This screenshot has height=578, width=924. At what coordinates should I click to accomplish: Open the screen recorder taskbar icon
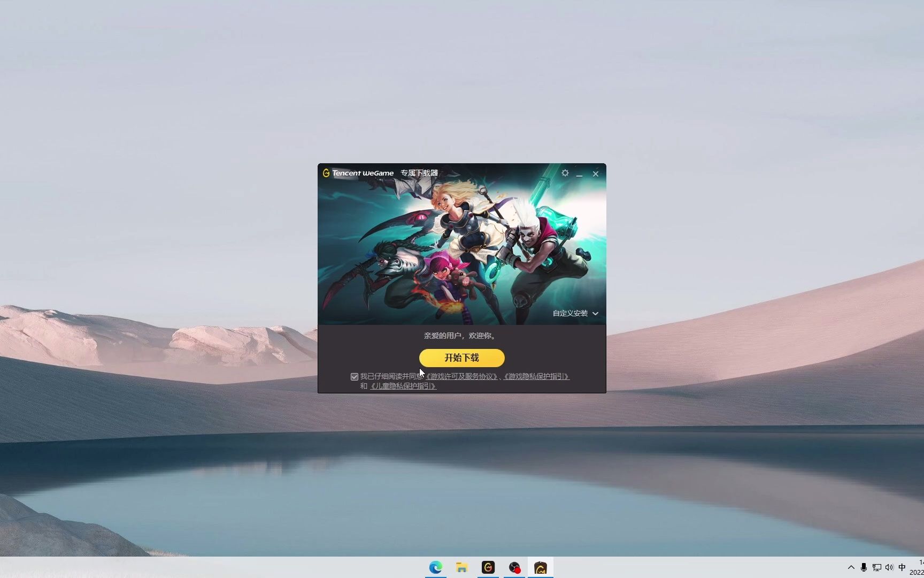[514, 567]
